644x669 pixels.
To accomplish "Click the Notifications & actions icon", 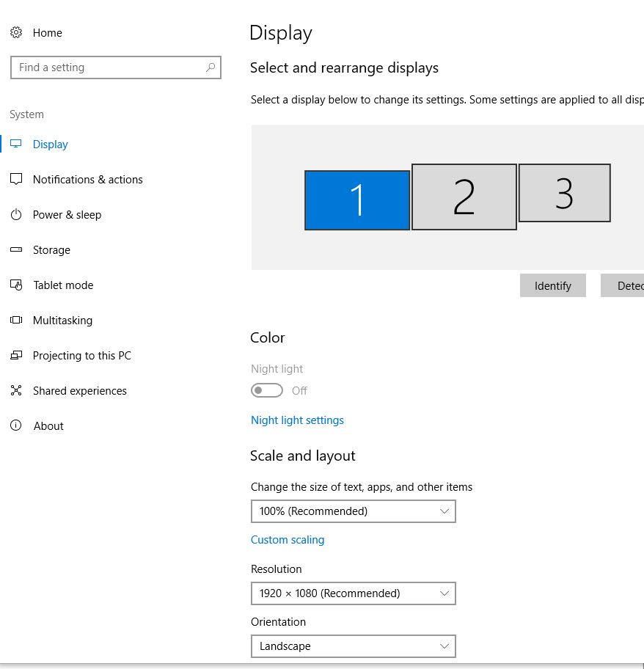I will [16, 179].
